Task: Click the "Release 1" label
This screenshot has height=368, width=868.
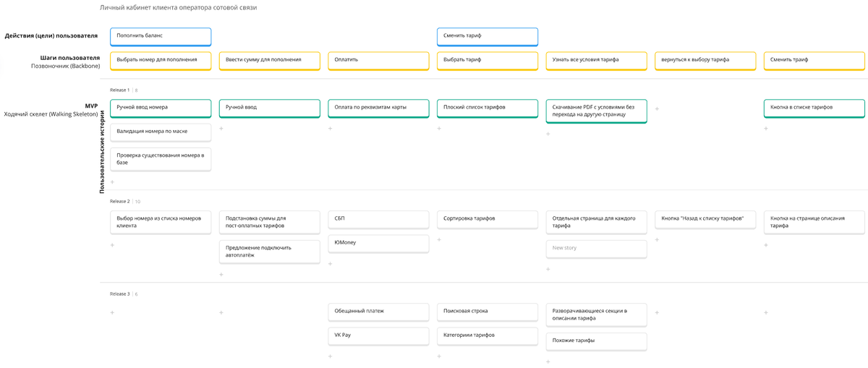Action: pos(119,90)
